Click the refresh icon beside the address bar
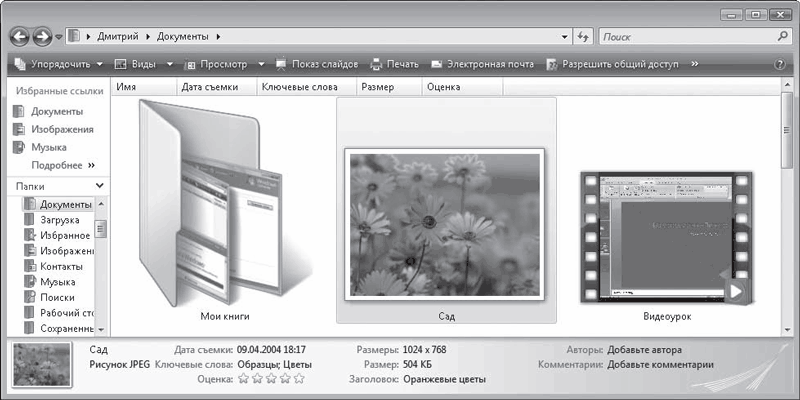The width and height of the screenshot is (800, 400). pyautogui.click(x=583, y=37)
